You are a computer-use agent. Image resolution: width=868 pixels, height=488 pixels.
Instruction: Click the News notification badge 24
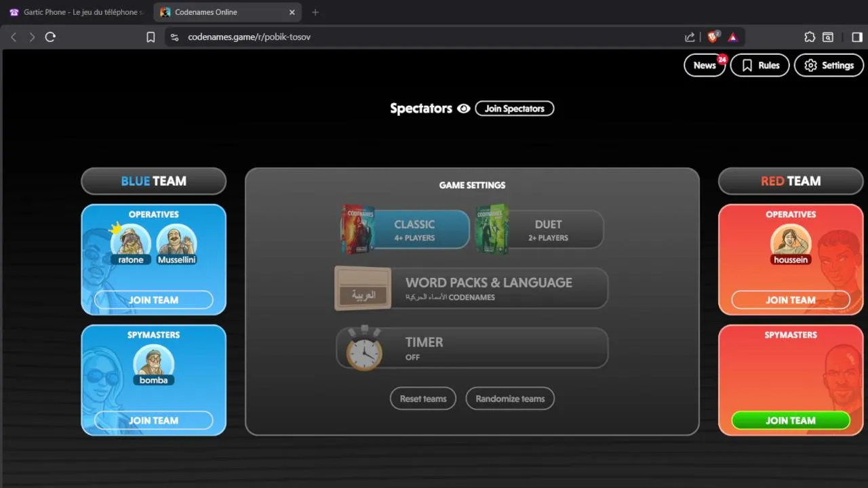point(722,60)
